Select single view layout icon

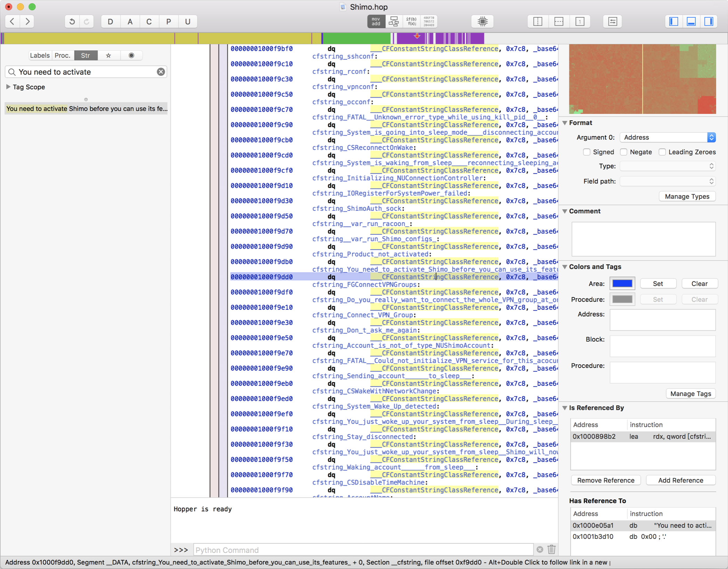(580, 22)
